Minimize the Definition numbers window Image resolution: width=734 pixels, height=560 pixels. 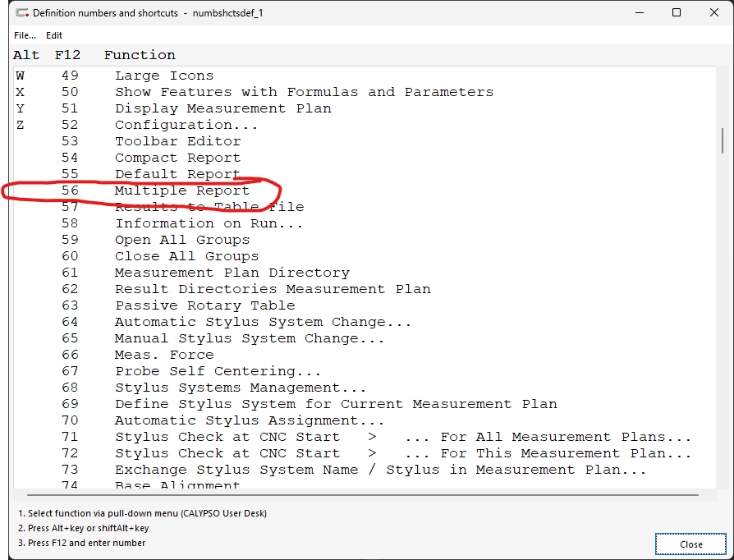(x=637, y=13)
